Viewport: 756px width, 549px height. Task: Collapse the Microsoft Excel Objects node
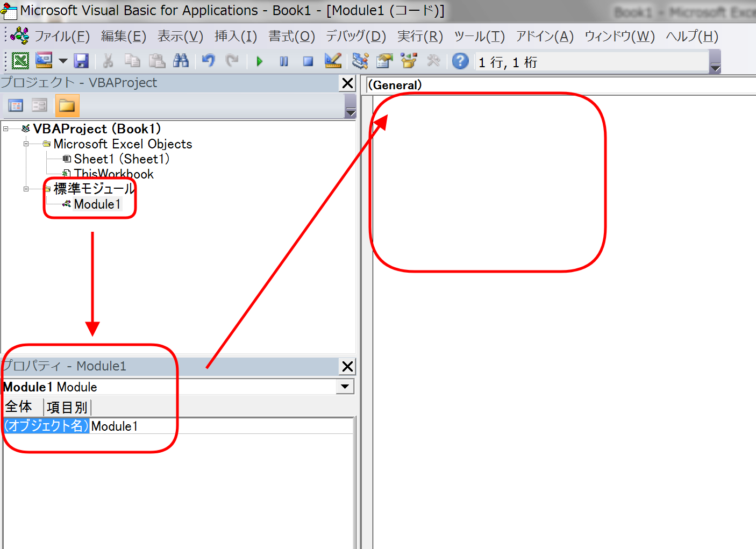pyautogui.click(x=26, y=144)
